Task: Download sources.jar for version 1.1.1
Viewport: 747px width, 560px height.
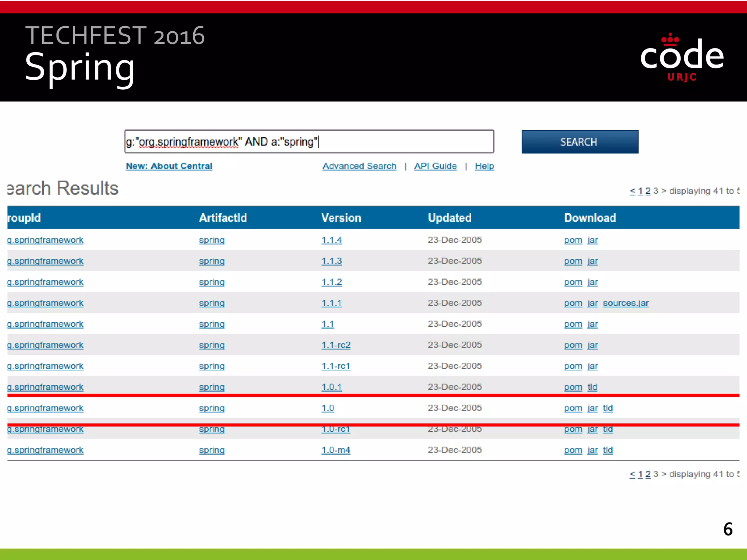Action: pyautogui.click(x=626, y=303)
